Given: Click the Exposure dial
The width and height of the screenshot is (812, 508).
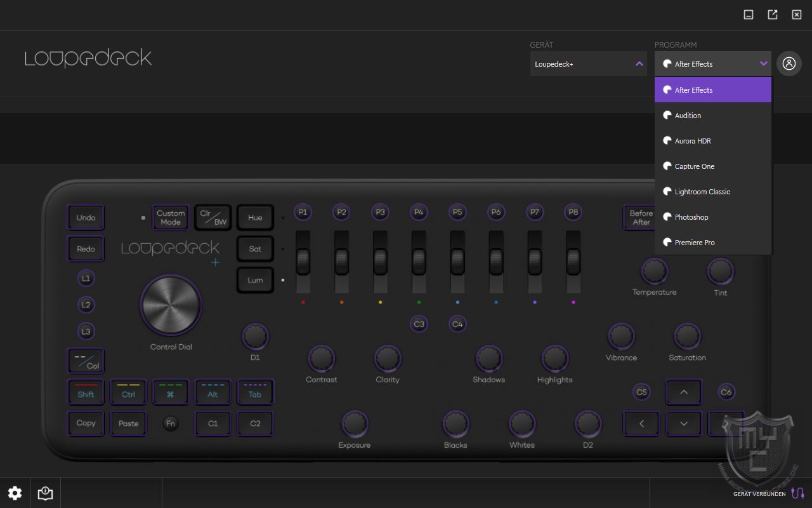Looking at the screenshot, I should click(355, 424).
